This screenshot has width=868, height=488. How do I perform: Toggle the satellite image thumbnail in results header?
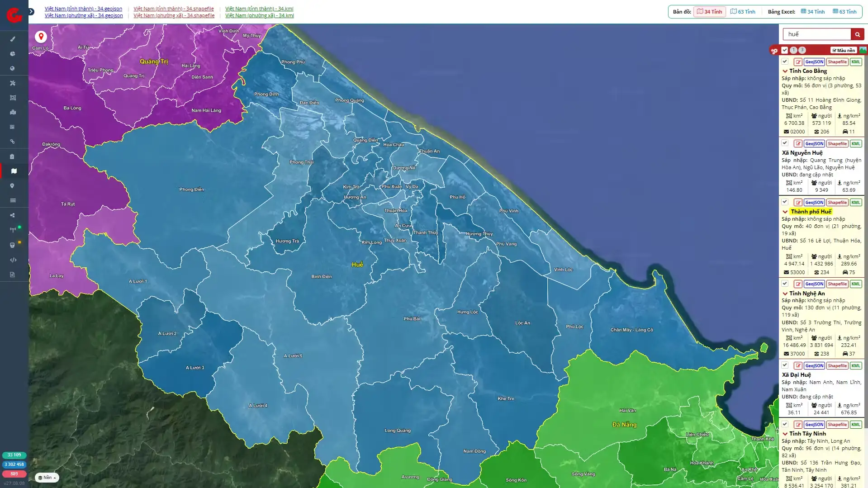[863, 50]
